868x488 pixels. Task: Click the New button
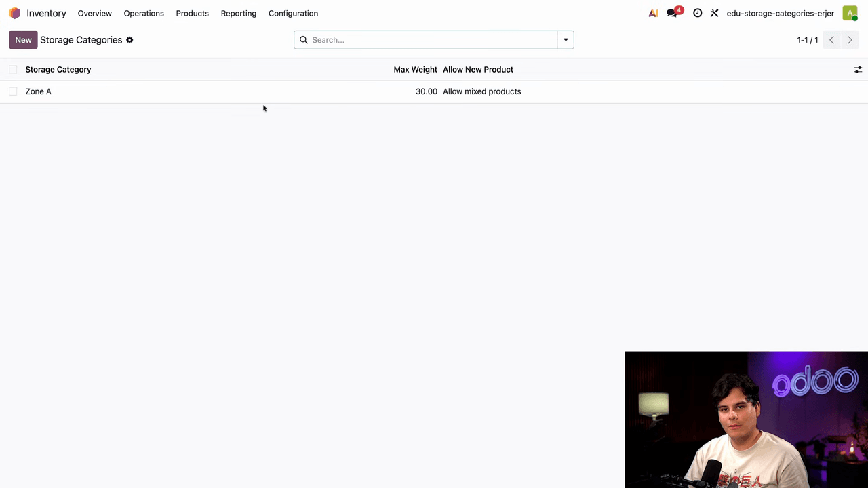click(23, 40)
